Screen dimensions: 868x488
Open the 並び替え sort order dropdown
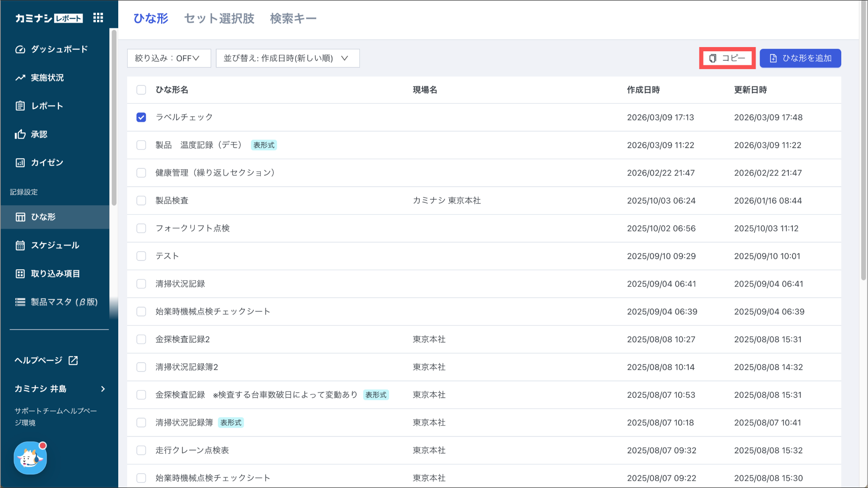(x=287, y=58)
